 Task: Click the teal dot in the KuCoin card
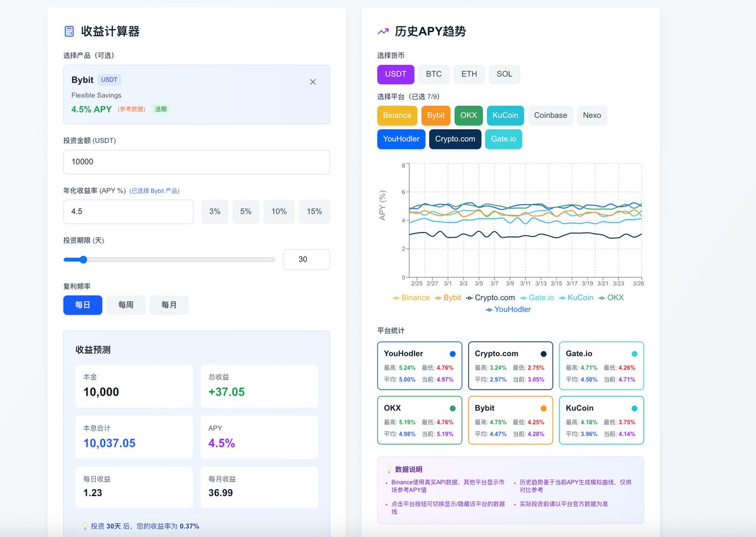coord(634,408)
